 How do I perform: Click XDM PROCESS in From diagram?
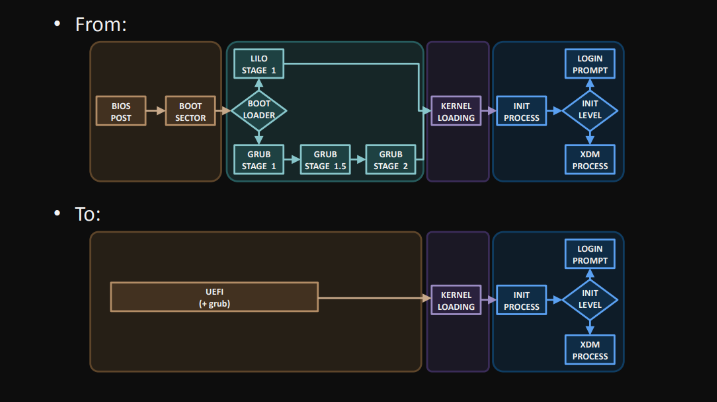click(590, 160)
